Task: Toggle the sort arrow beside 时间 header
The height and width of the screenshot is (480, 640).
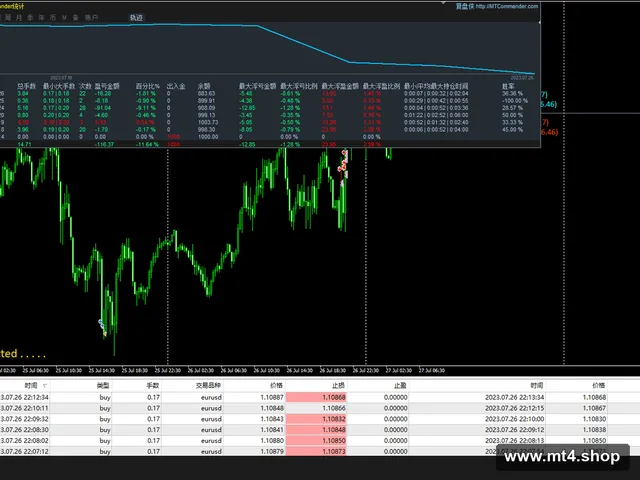Action: 45,386
